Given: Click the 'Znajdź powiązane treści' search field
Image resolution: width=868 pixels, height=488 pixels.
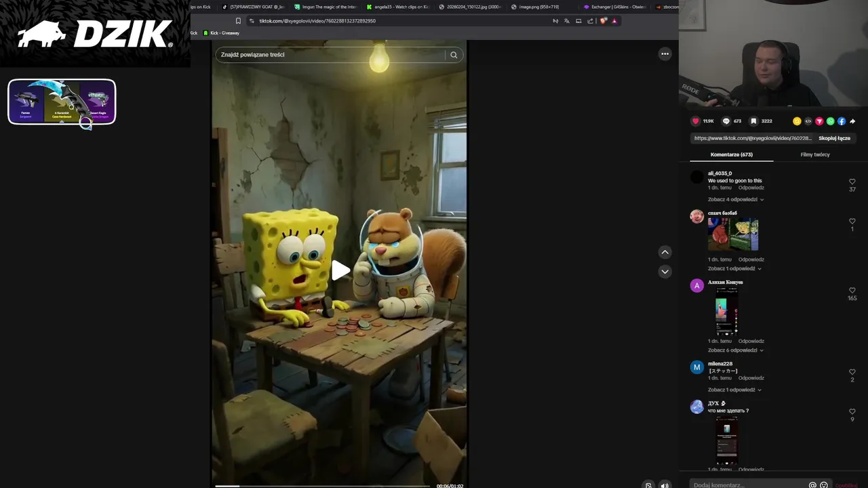Looking at the screenshot, I should click(x=330, y=55).
